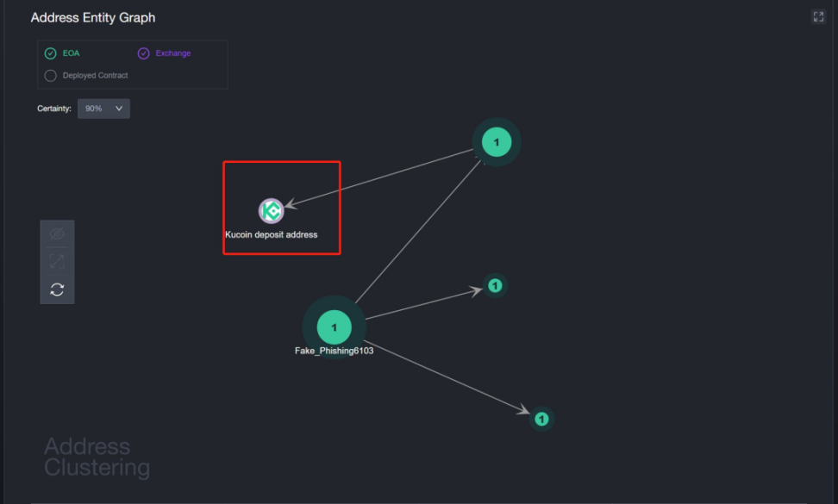Screen dimensions: 838x504
Task: Click the bottom-right small EOA node
Action: click(541, 419)
